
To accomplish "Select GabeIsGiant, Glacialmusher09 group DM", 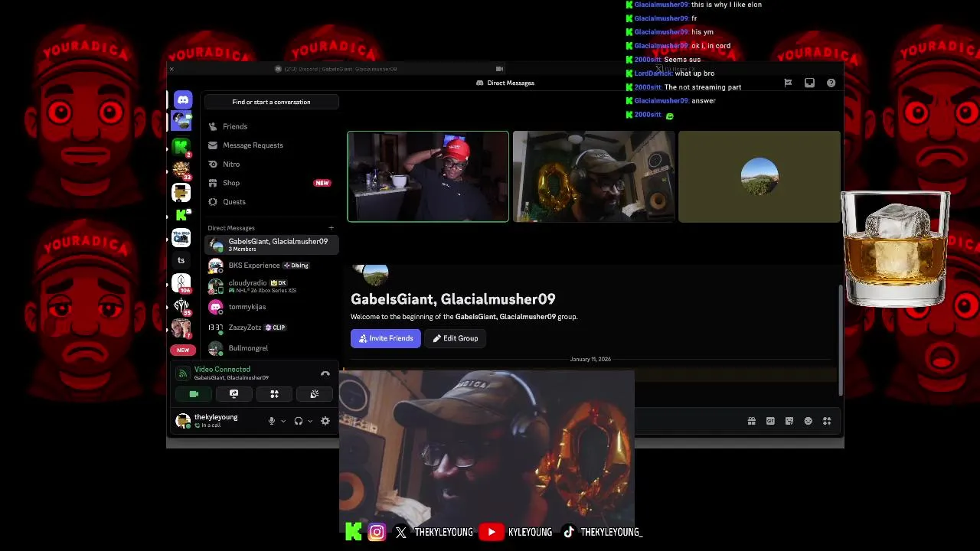I will click(x=272, y=245).
